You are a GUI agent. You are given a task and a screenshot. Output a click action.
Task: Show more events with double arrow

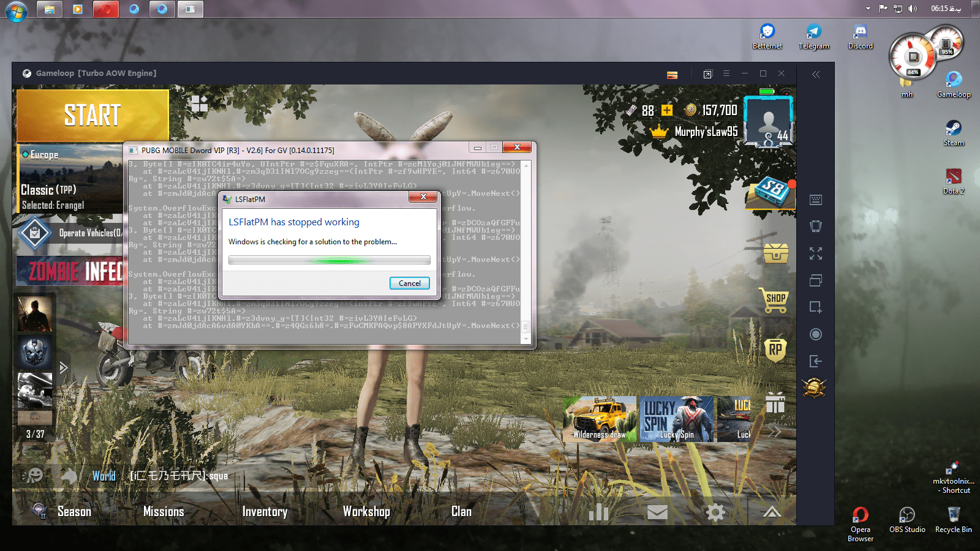coord(775,432)
